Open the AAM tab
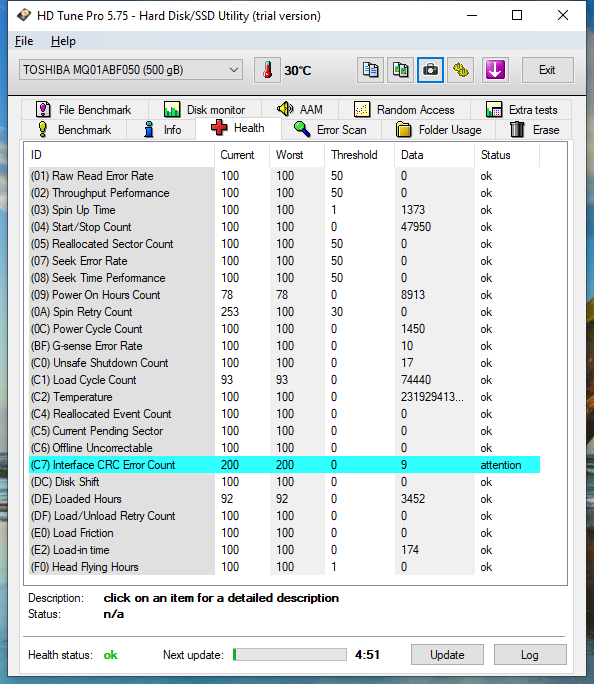Viewport: 594px width, 684px height. (x=300, y=109)
